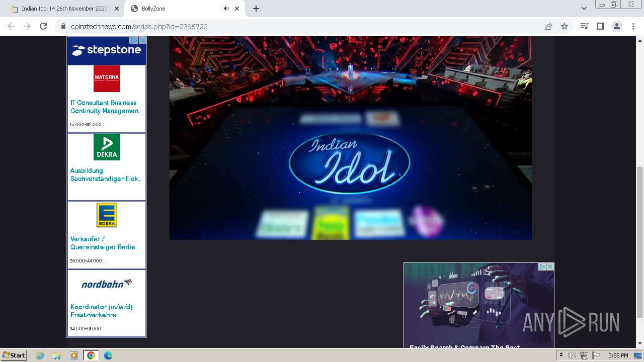Switch to the BollyZone tab

185,9
